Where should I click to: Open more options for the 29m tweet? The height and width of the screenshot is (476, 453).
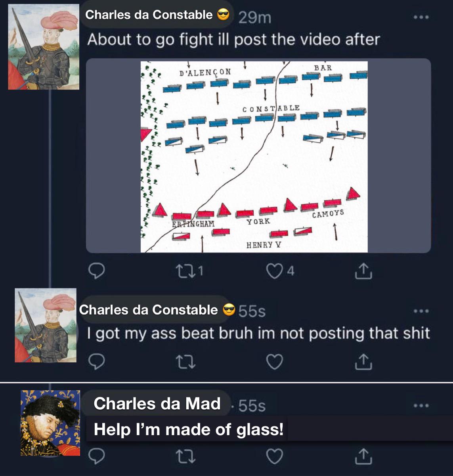coord(421,17)
